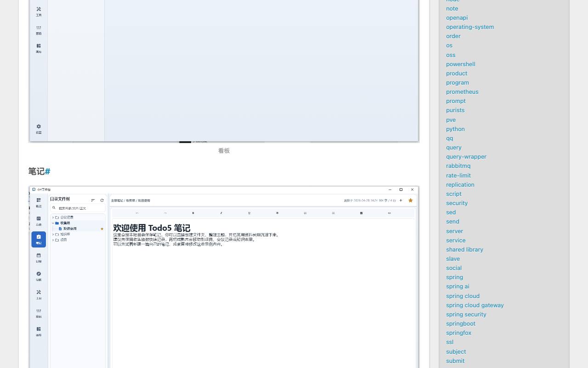Open the 'rate-limit' tag link
Image resolution: width=588 pixels, height=368 pixels.
tap(458, 175)
